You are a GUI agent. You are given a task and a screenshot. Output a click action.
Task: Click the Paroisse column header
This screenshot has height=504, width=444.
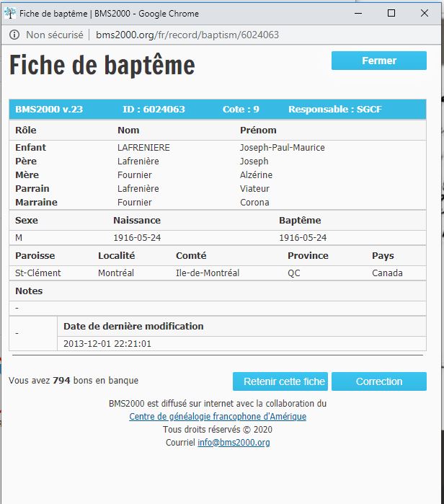pyautogui.click(x=35, y=256)
